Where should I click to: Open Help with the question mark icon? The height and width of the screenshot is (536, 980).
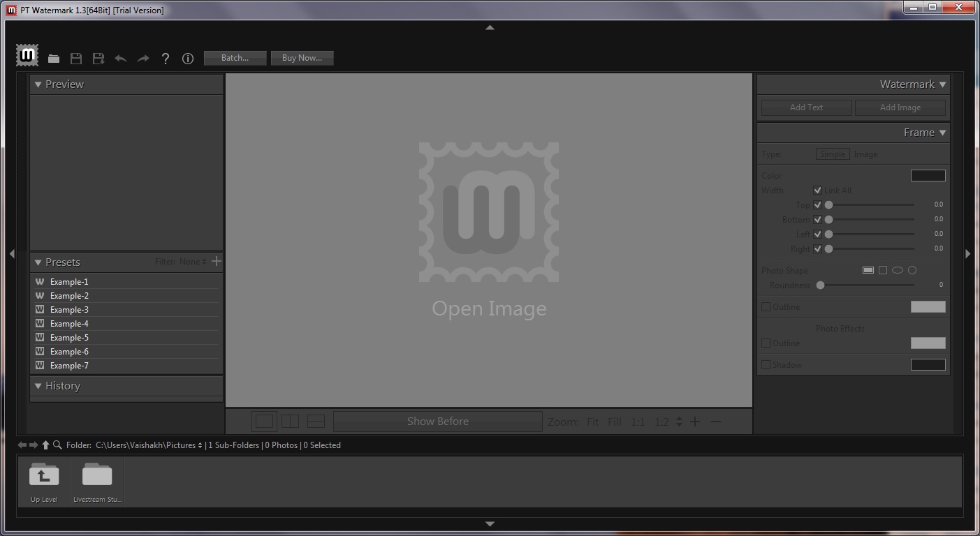tap(166, 59)
